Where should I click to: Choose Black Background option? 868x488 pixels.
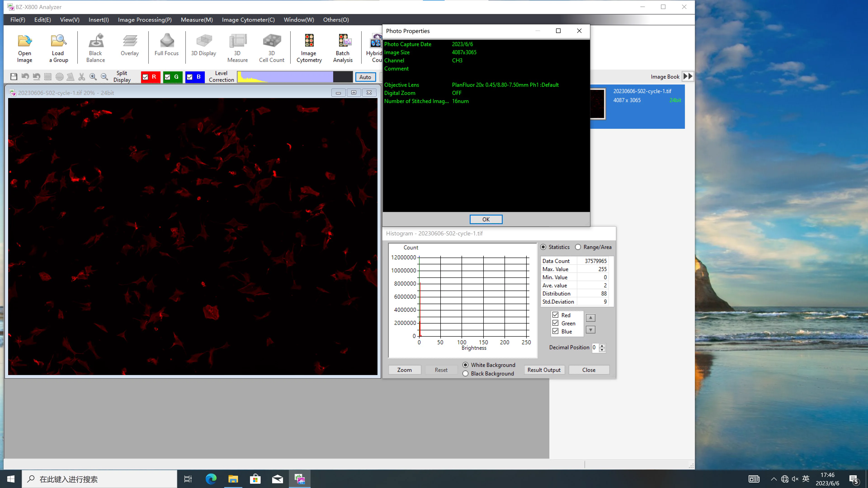tap(465, 373)
